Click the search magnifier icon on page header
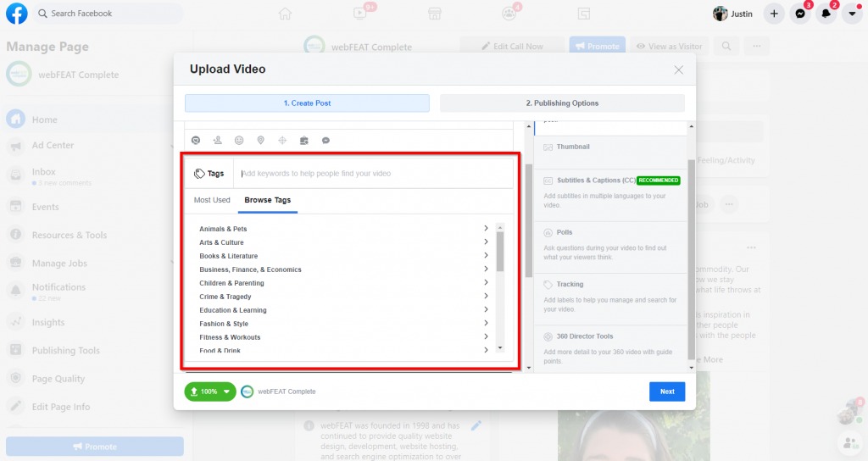 726,47
